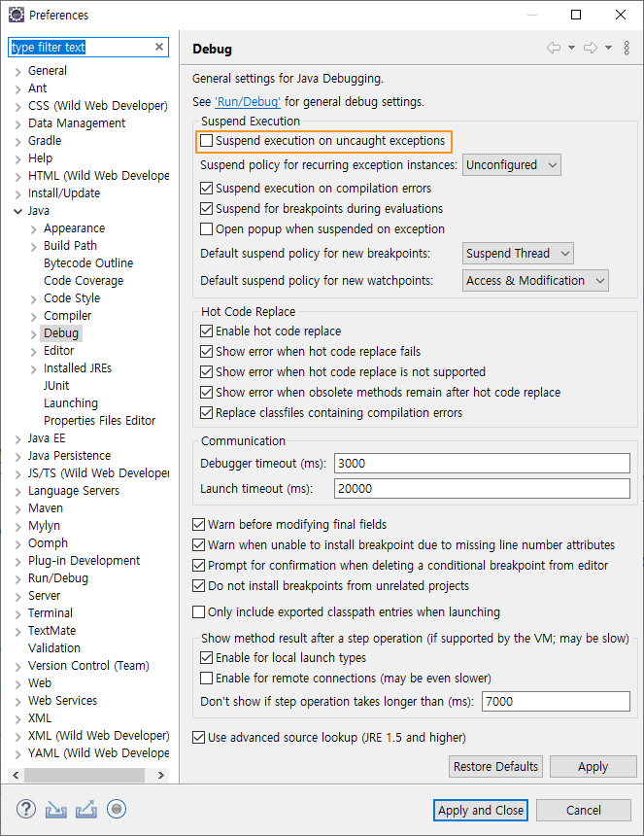
Task: Select Oomph in the tree
Action: click(x=48, y=543)
